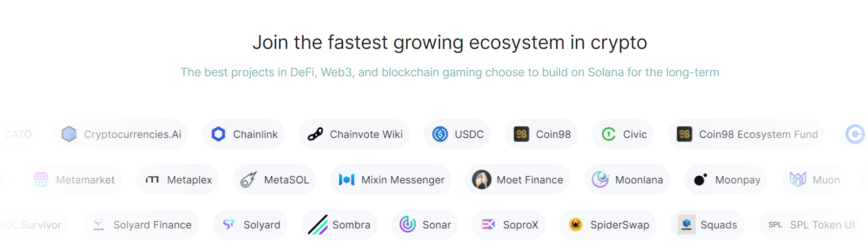This screenshot has height=249, width=868.
Task: Click the Chainvote Wiki chain-link icon
Action: 315,134
